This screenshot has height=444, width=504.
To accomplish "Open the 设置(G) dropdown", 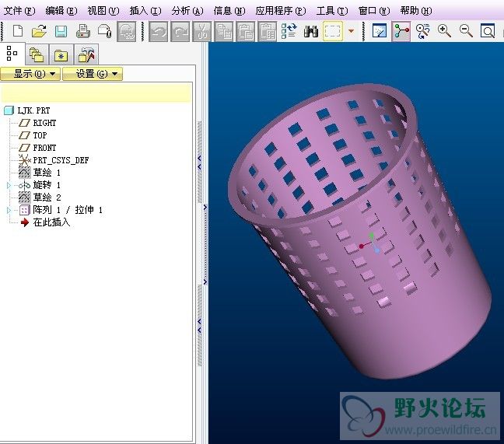I will click(93, 74).
